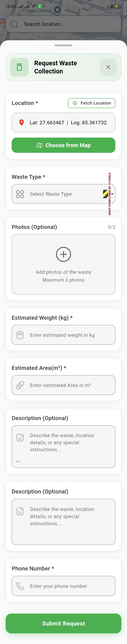Tap the green trash bin icon
This screenshot has width=127, height=644.
[19, 67]
